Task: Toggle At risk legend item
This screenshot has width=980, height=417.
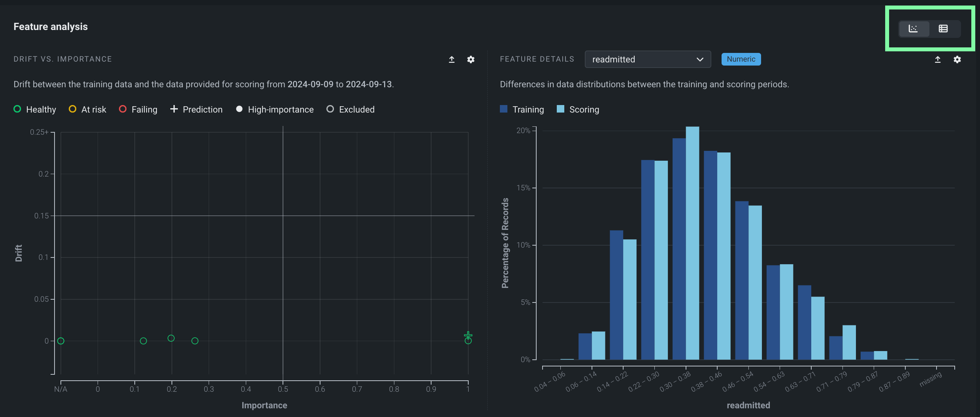Action: point(87,109)
